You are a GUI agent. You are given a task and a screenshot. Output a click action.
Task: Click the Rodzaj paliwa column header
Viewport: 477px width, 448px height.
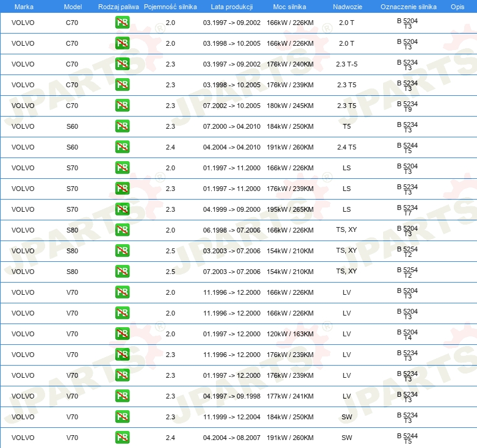coord(118,7)
